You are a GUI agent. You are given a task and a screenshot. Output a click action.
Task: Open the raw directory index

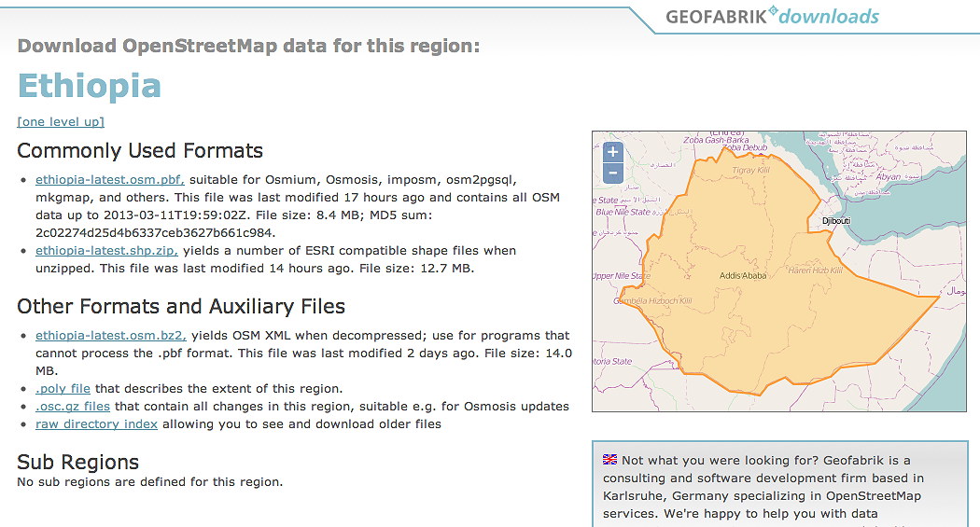pyautogui.click(x=96, y=424)
